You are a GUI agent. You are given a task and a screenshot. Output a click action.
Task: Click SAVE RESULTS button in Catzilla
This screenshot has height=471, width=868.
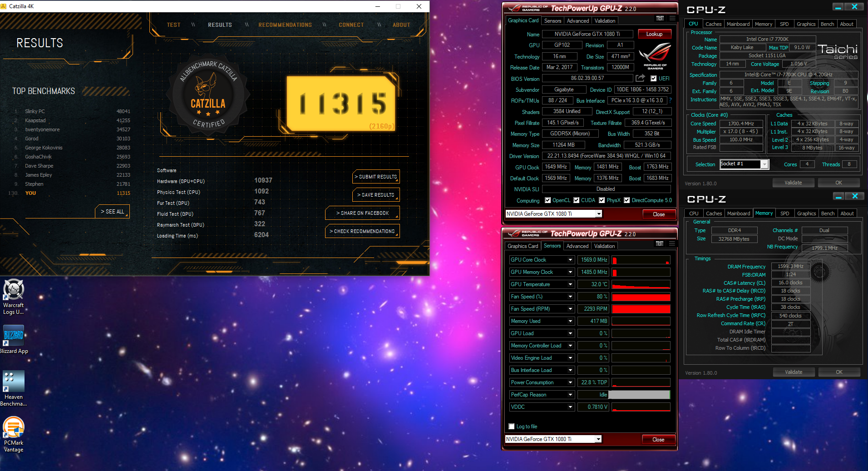pyautogui.click(x=376, y=195)
